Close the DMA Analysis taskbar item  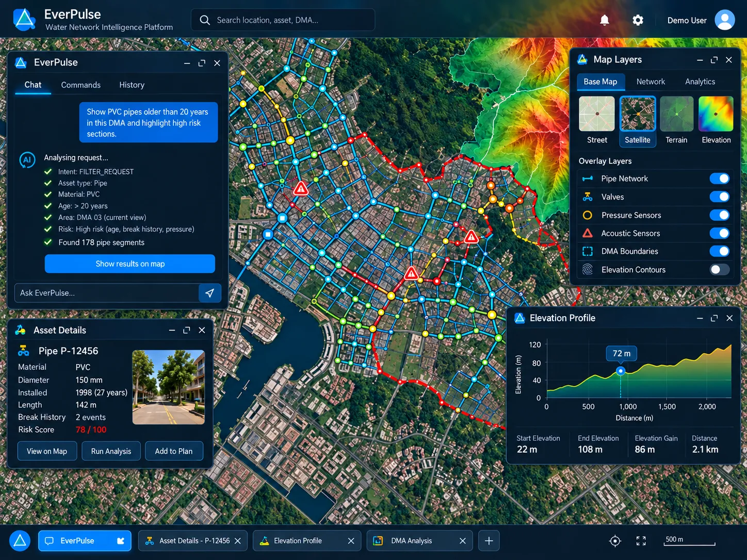pyautogui.click(x=463, y=541)
